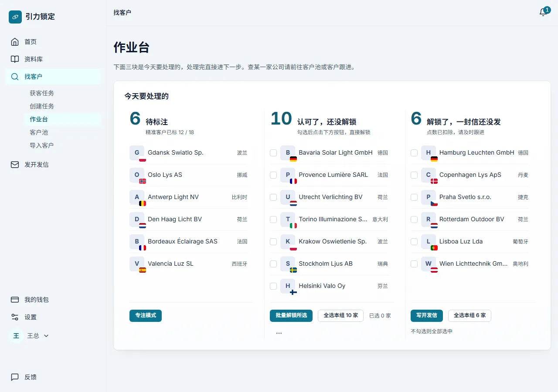Click Krakow Oswietlenie Sp. company name
558x392 pixels.
click(333, 242)
